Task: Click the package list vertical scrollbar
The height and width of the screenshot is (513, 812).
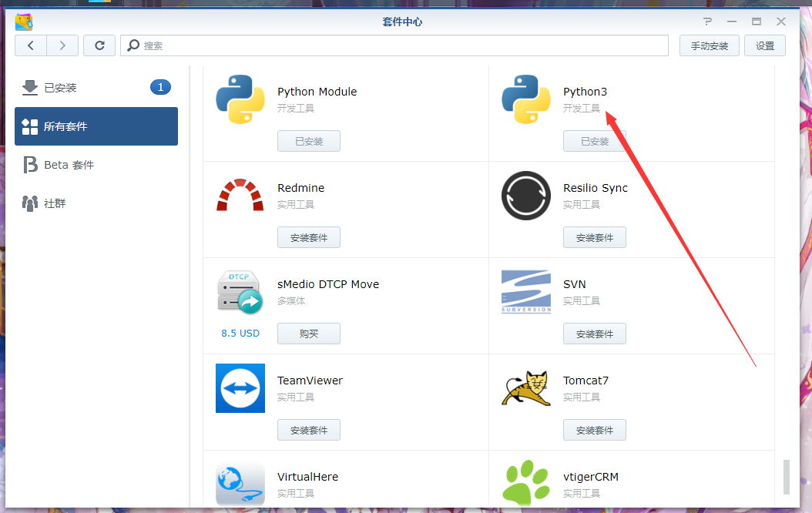Action: tap(786, 477)
